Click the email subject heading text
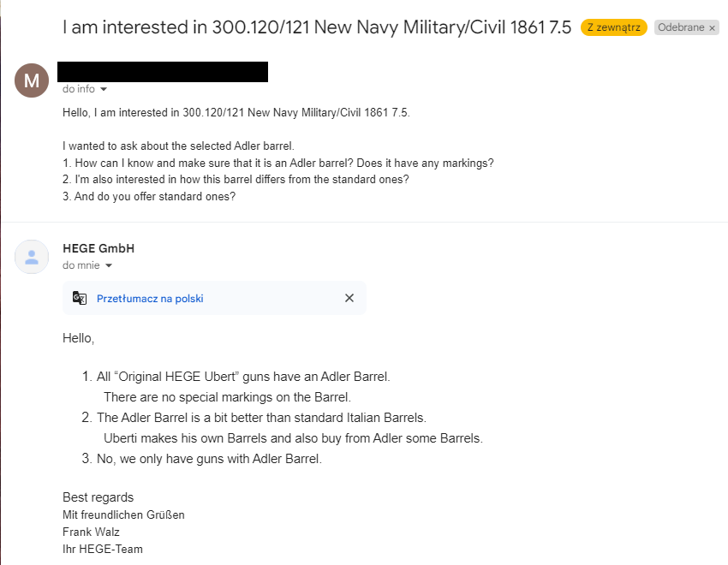The height and width of the screenshot is (565, 728). coord(317,27)
